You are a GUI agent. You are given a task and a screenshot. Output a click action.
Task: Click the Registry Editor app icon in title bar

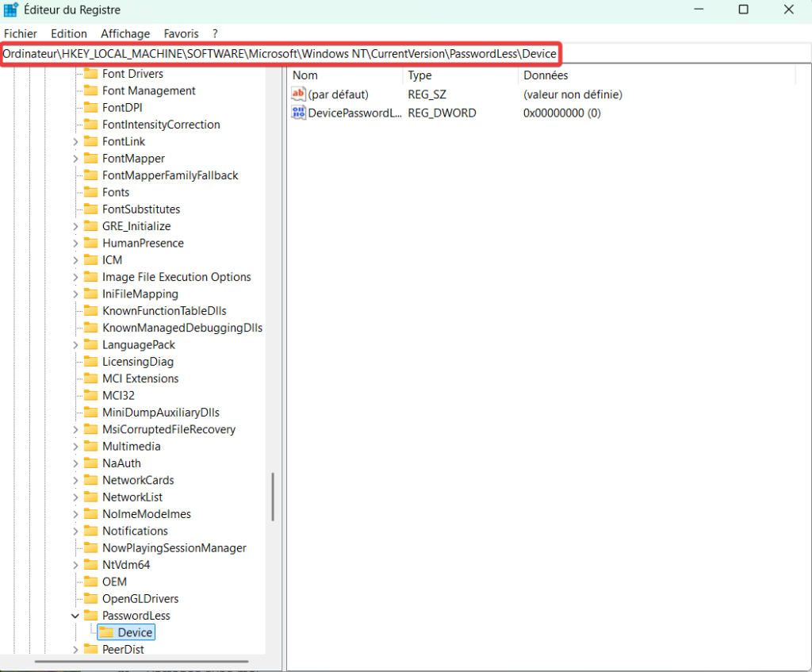(x=11, y=10)
